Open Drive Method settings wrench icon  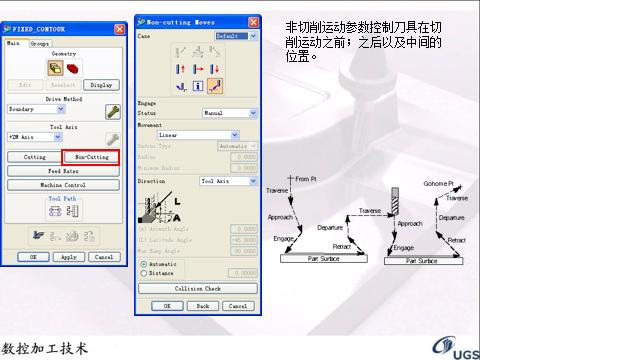click(x=113, y=111)
